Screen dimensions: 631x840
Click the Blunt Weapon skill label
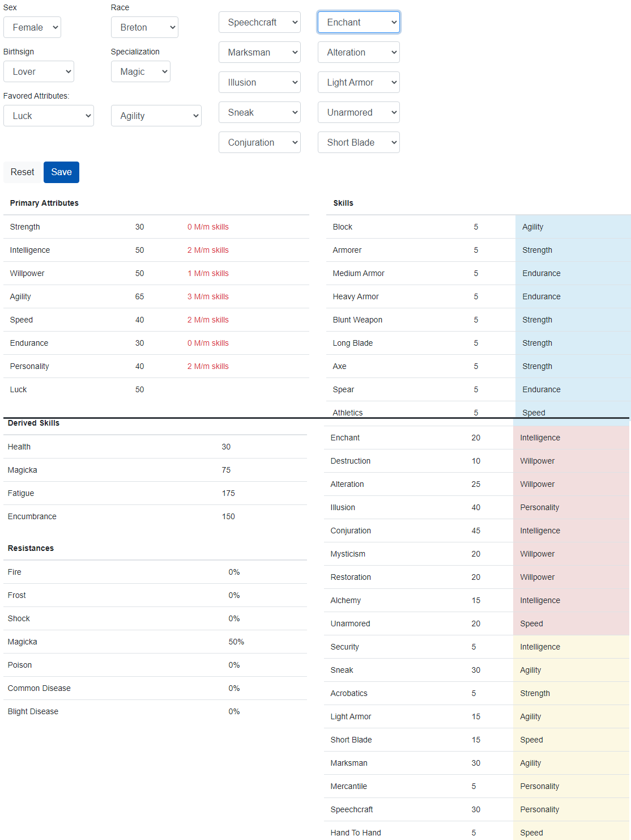pos(357,320)
